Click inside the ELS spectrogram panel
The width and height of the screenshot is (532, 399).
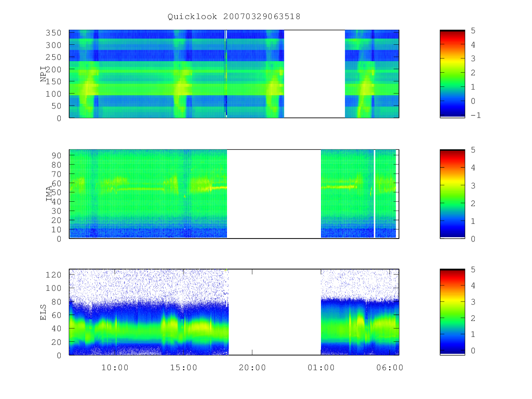[234, 312]
